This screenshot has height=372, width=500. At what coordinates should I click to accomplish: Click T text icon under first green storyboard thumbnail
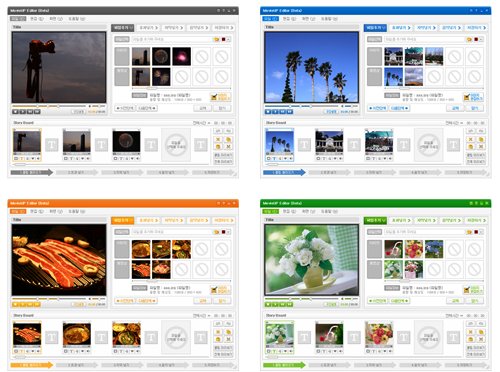coord(274,351)
